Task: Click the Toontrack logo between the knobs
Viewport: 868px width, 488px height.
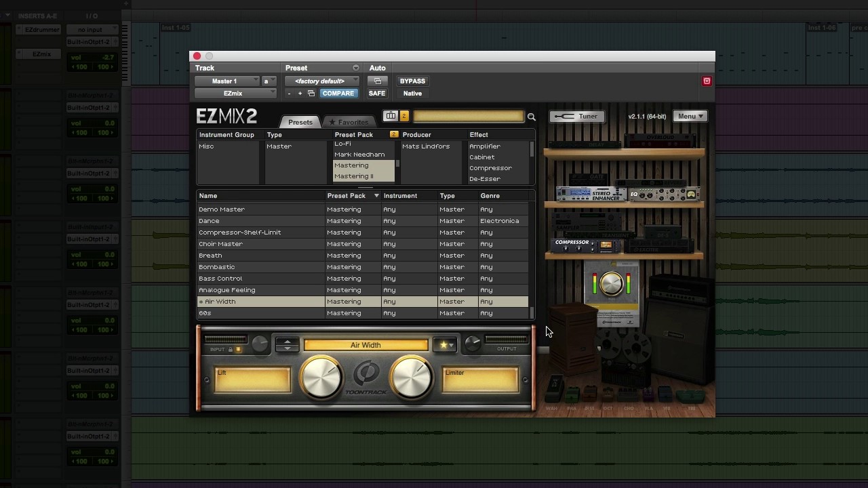Action: click(366, 378)
